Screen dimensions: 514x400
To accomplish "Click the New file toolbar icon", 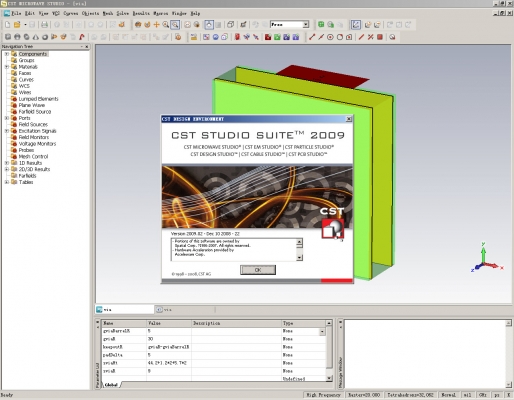I will coord(7,25).
